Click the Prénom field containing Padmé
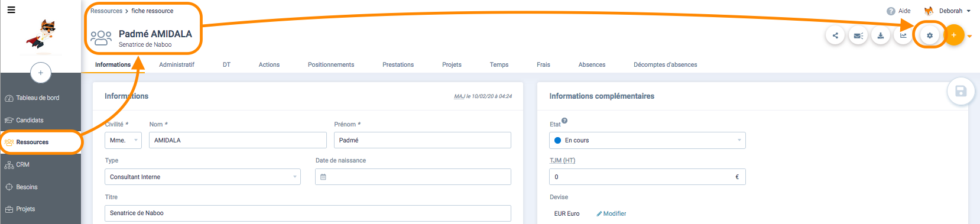980x224 pixels. point(423,140)
